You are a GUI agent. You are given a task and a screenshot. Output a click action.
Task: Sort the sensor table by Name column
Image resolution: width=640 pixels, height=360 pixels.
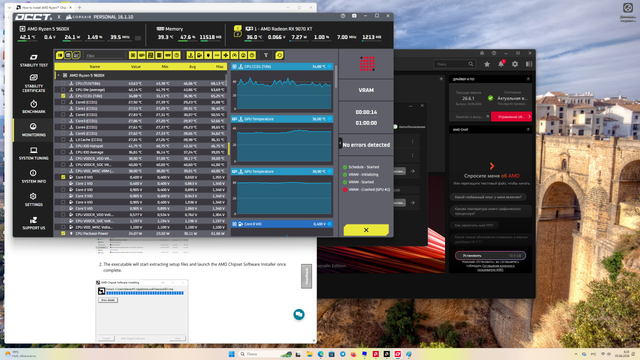95,67
